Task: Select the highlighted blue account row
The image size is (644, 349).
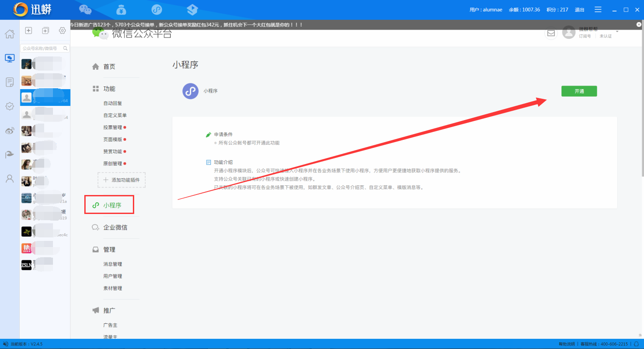Action: coord(45,98)
